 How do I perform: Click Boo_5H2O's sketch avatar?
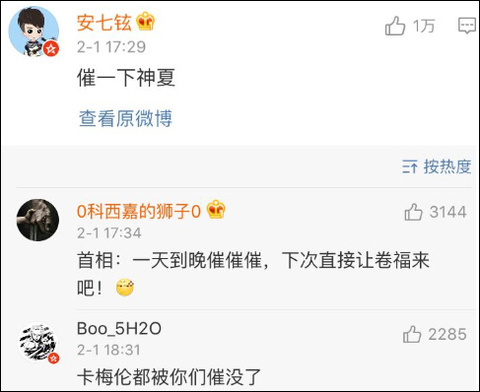[x=38, y=343]
